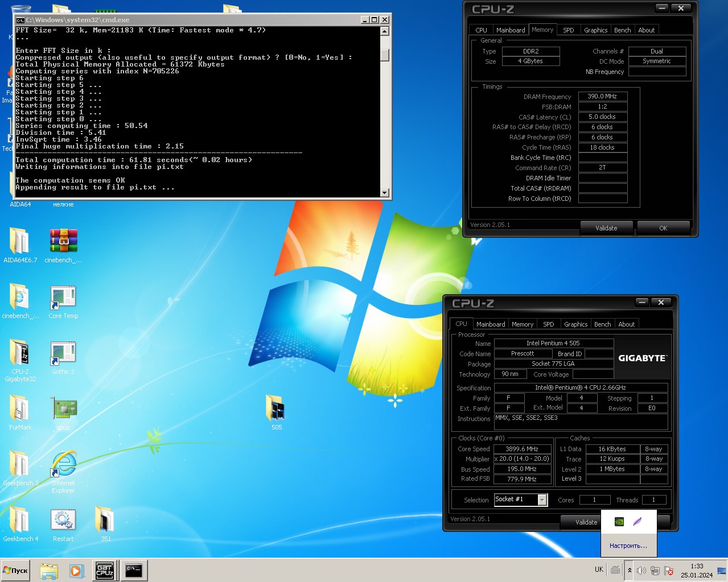Switch to CPU tab in Memory CPU-Z window
This screenshot has height=582, width=728.
481,30
